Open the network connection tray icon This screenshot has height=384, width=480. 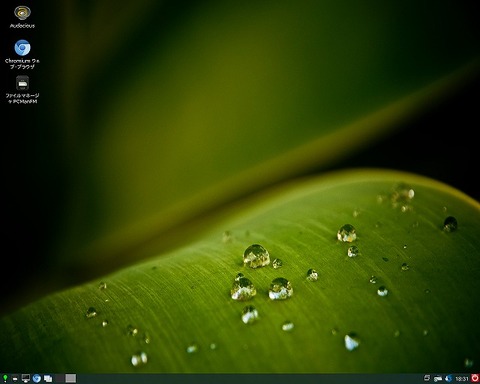tap(438, 378)
